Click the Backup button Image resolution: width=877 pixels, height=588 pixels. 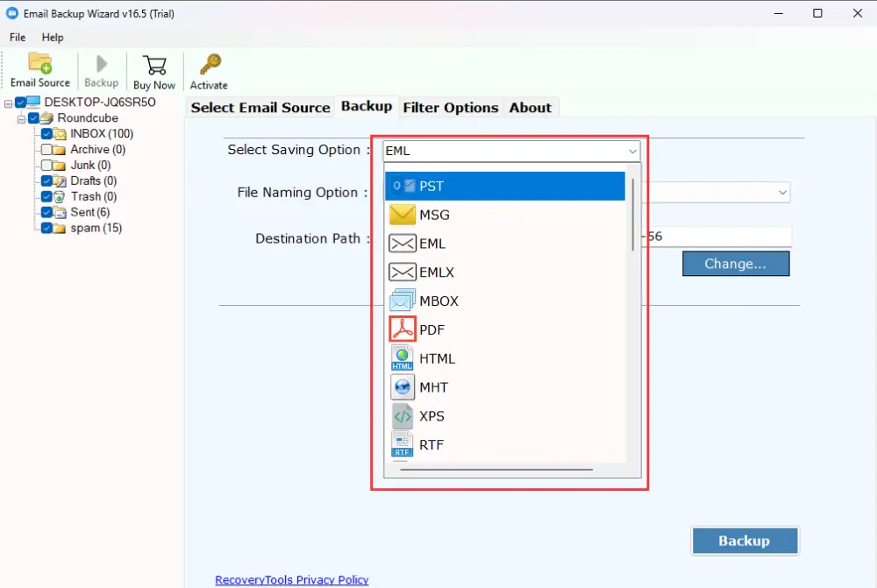[745, 541]
